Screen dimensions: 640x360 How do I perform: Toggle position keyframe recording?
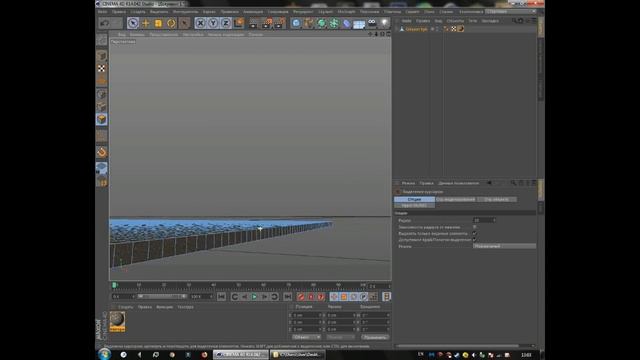tap(334, 297)
